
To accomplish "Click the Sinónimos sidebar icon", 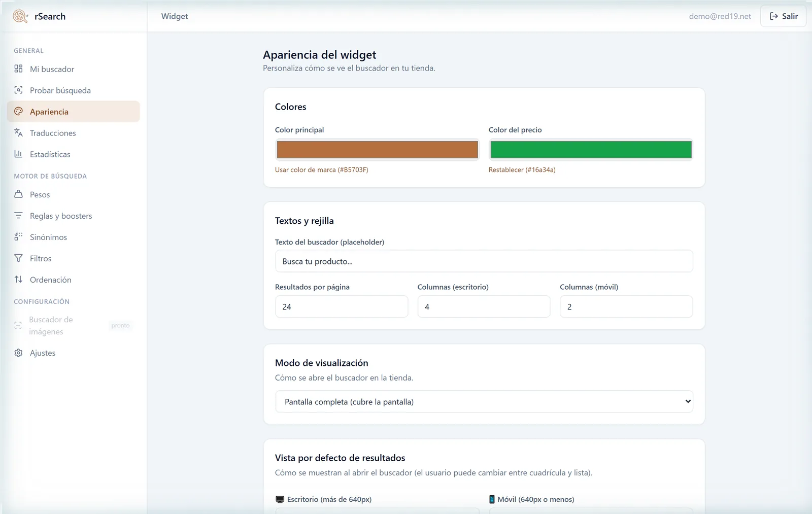I will coord(18,237).
